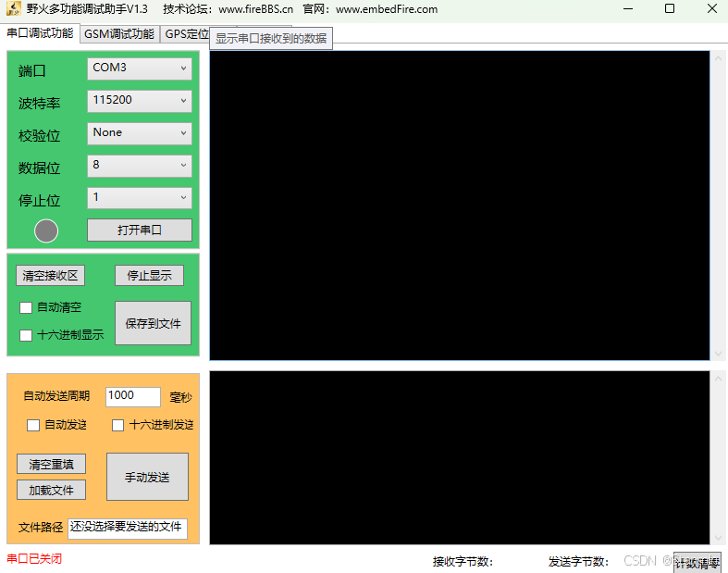Expand the 停止位 dropdown showing 1
This screenshot has height=573, width=728.
click(x=140, y=198)
